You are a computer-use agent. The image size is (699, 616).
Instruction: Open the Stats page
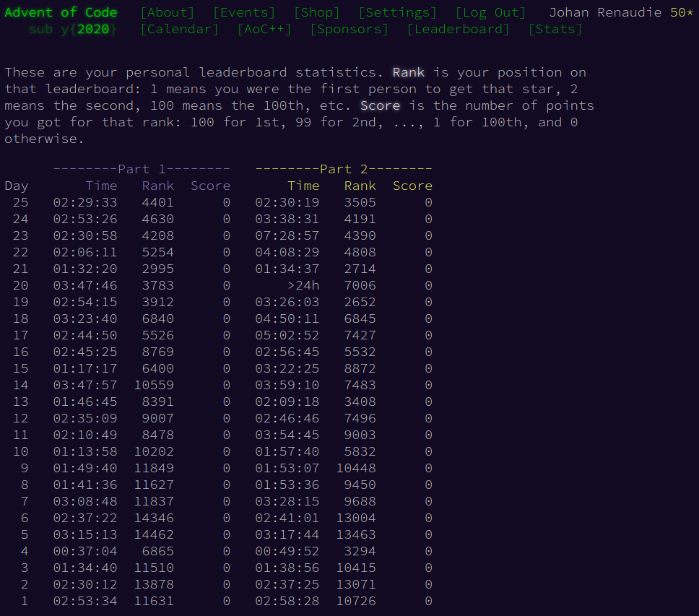click(555, 30)
